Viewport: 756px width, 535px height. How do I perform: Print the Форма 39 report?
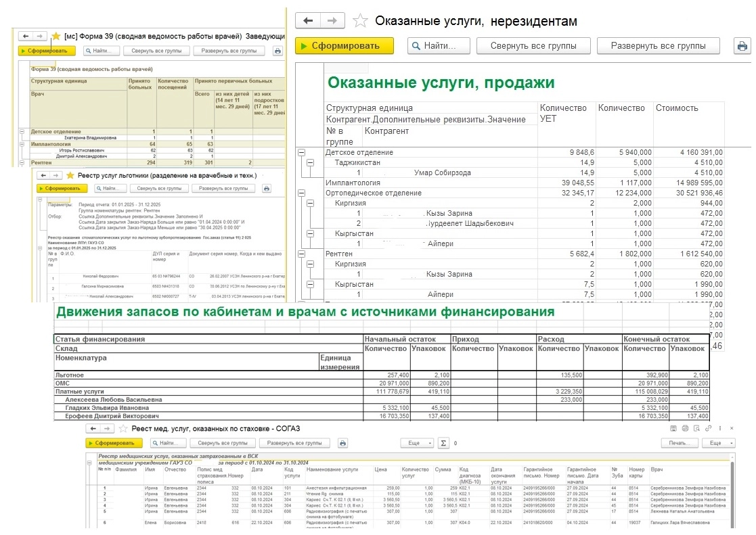point(277,51)
